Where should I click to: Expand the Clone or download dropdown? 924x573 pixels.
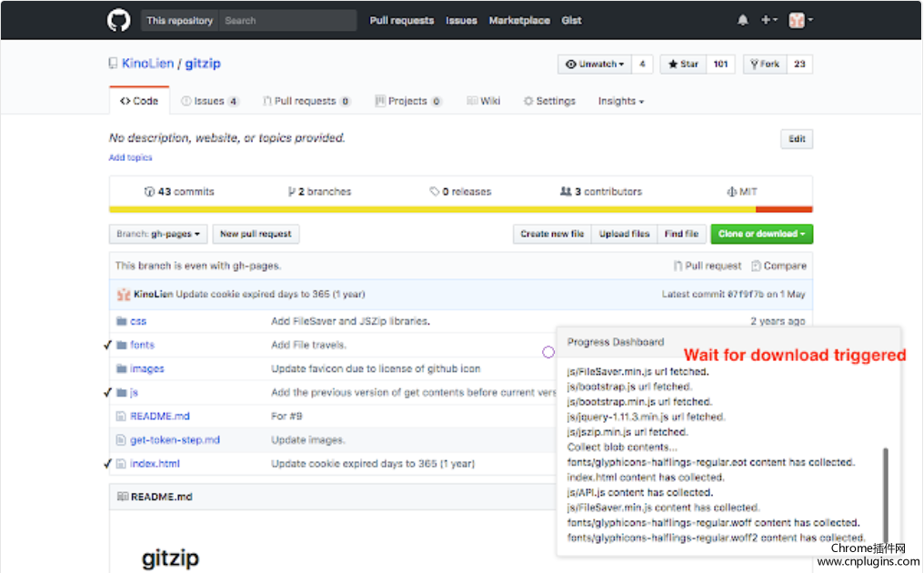[761, 234]
